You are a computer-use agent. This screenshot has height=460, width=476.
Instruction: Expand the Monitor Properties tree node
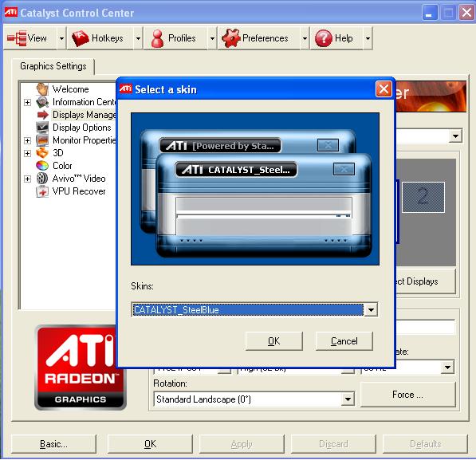click(27, 140)
